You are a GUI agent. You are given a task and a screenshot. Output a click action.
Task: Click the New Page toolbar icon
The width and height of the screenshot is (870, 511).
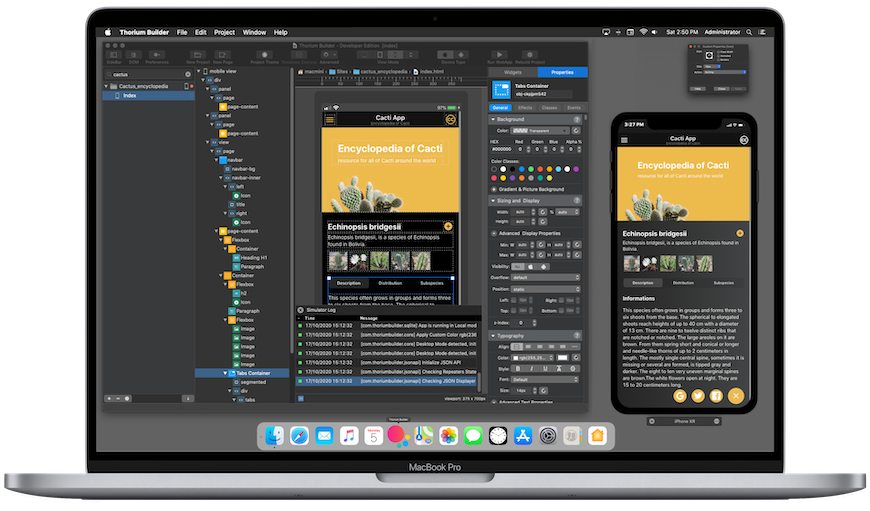[x=222, y=55]
